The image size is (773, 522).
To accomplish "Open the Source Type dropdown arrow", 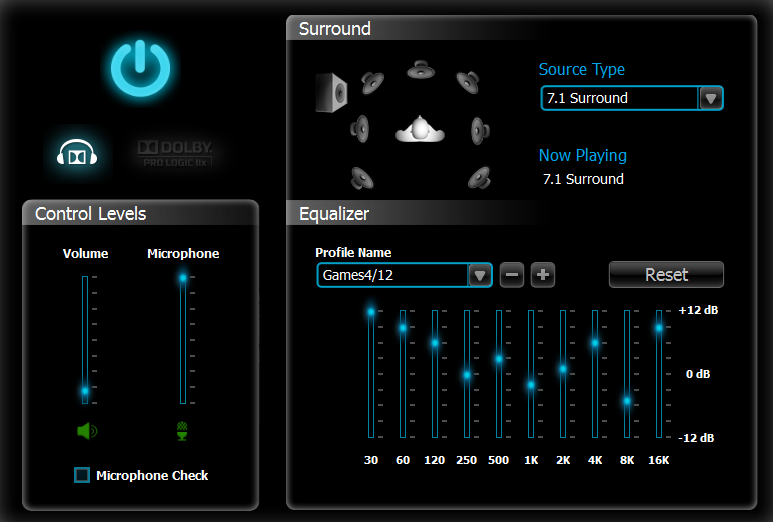I will tap(710, 98).
